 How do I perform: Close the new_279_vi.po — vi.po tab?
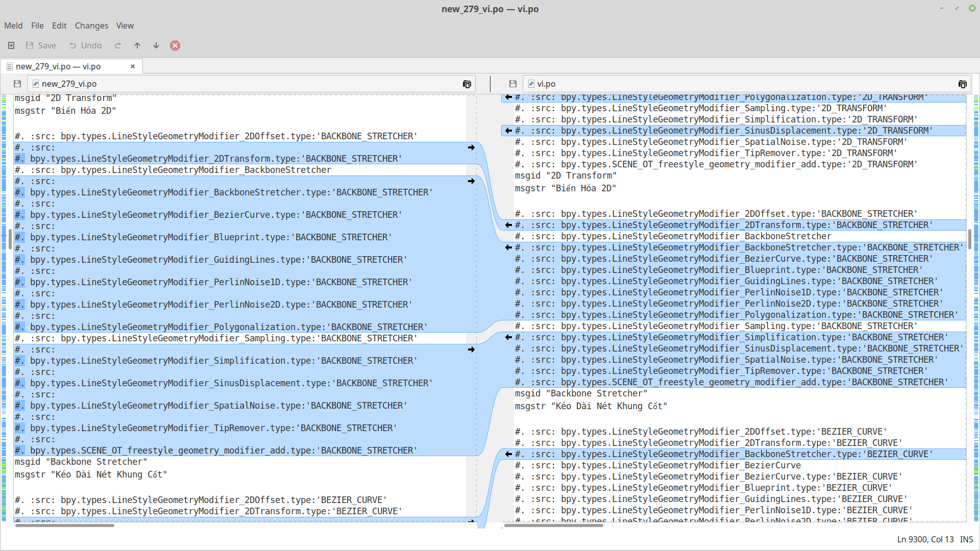pyautogui.click(x=133, y=66)
